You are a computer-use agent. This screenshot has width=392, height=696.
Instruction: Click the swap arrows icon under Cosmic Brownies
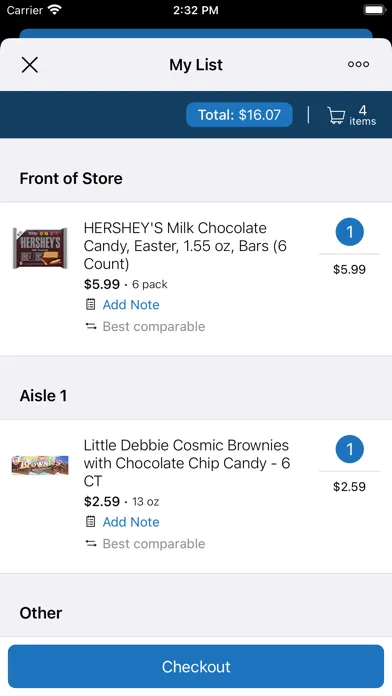91,543
